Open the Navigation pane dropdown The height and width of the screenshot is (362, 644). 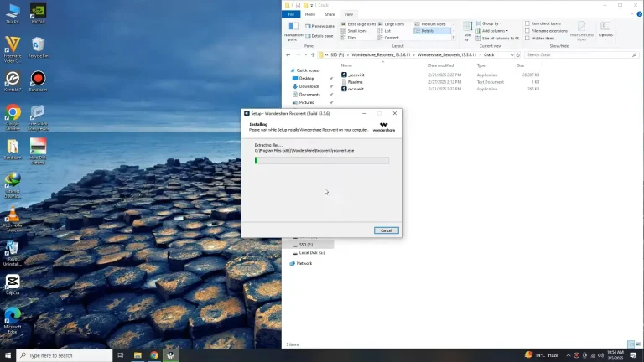(293, 32)
